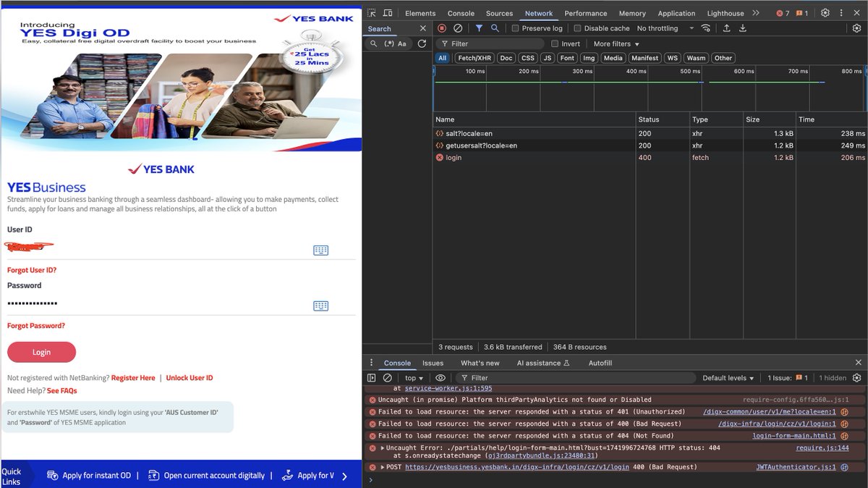Open the top context selector
This screenshot has height=488, width=868.
point(414,378)
